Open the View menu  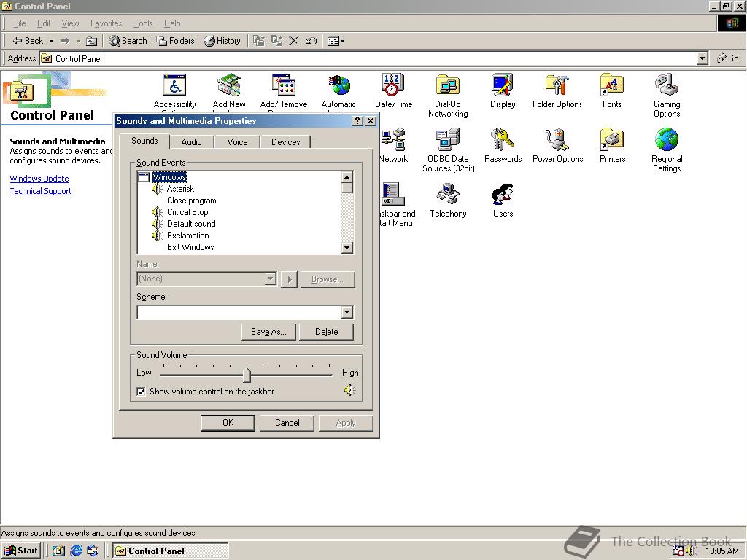[x=70, y=23]
